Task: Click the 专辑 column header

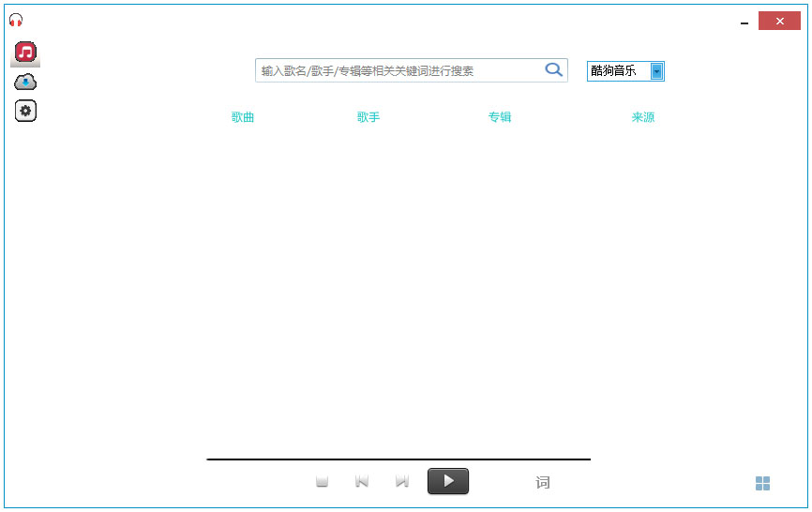Action: point(500,117)
